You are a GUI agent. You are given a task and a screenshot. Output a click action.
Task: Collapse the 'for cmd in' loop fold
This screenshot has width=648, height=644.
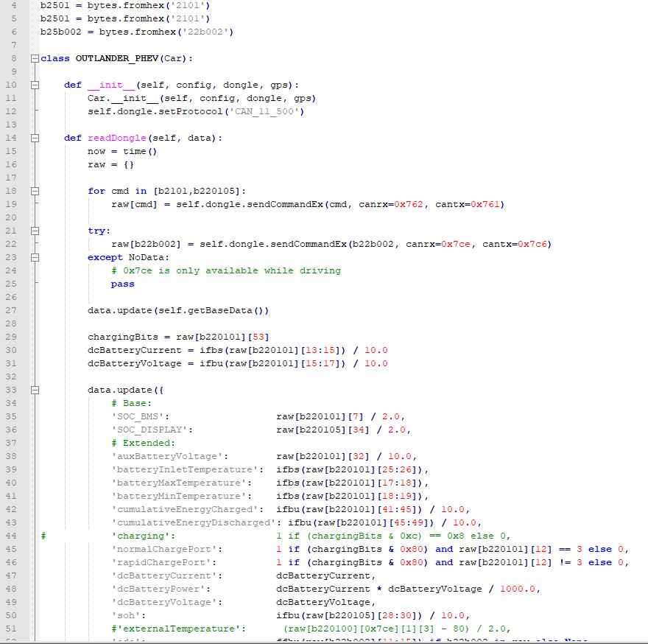point(35,191)
